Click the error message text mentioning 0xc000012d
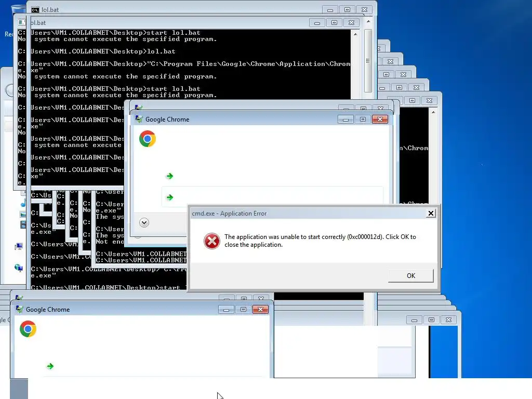 [x=320, y=241]
